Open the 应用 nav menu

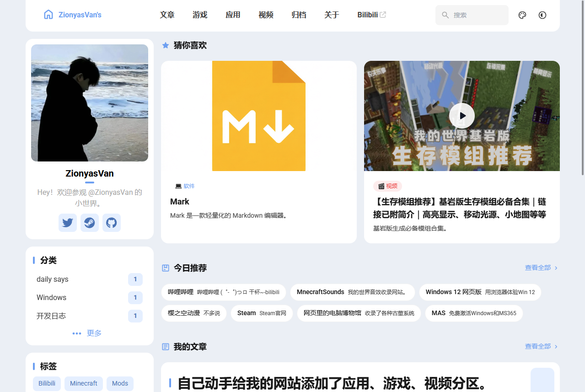pos(233,15)
